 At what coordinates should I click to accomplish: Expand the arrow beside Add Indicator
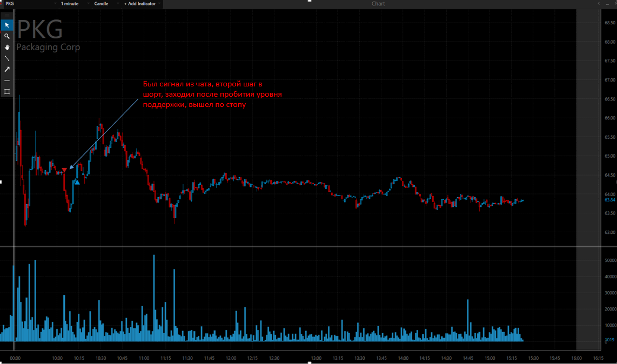pyautogui.click(x=159, y=4)
